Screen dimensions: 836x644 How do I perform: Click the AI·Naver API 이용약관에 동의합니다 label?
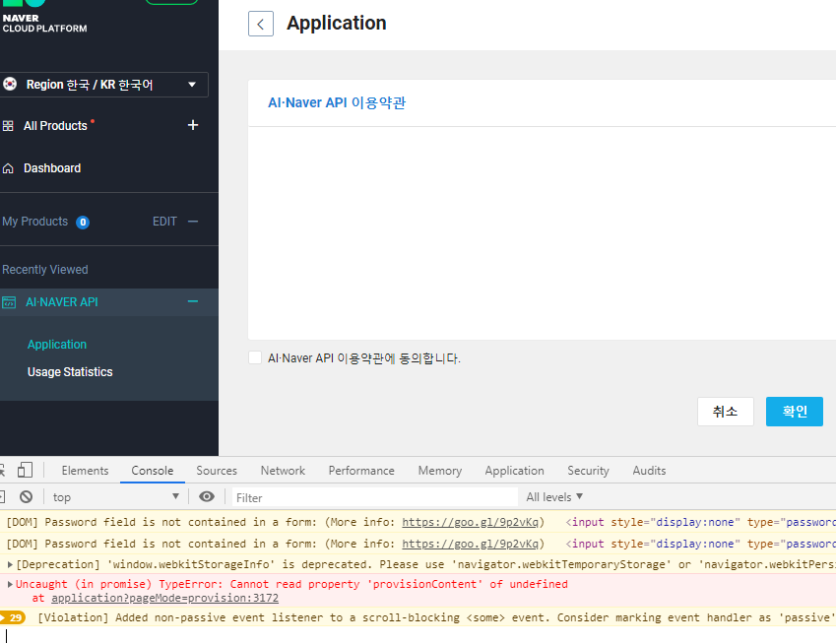pos(364,358)
